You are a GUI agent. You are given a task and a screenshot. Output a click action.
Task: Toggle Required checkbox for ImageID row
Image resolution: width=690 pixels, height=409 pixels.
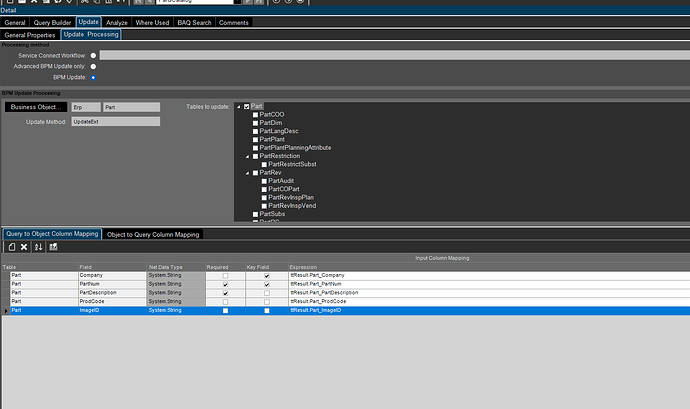[225, 311]
